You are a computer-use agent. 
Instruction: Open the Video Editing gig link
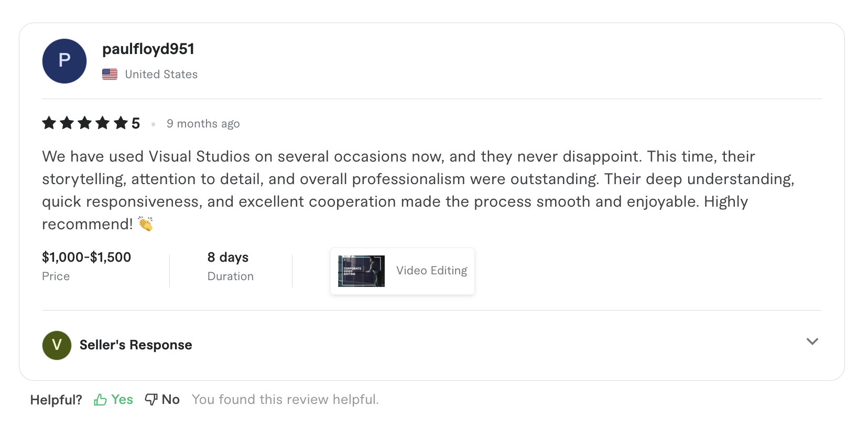(x=431, y=271)
